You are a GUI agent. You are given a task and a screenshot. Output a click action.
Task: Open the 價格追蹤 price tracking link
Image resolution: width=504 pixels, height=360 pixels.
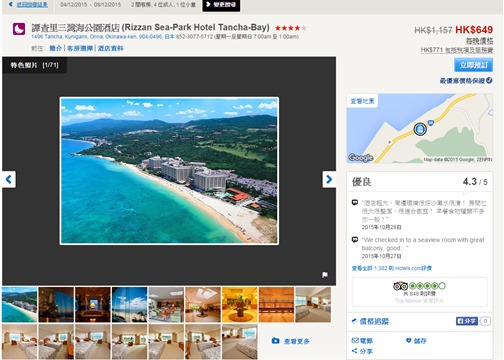click(374, 321)
